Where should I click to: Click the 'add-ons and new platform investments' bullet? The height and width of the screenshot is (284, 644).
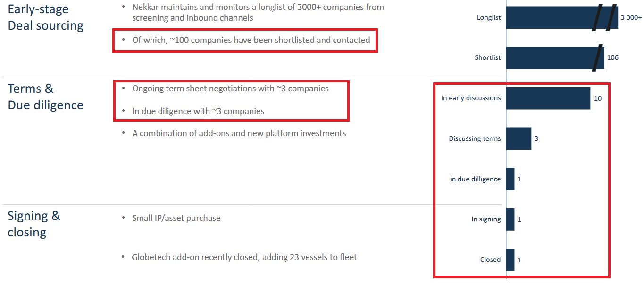click(239, 133)
